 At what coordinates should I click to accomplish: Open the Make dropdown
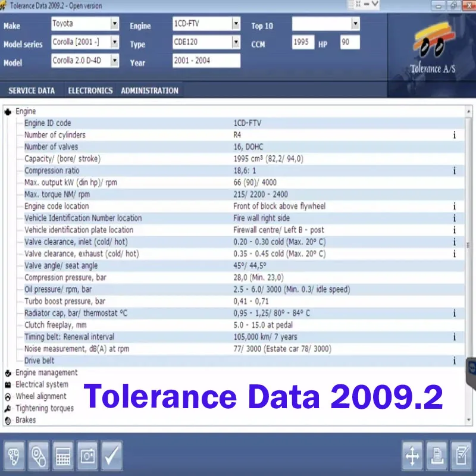tap(114, 24)
